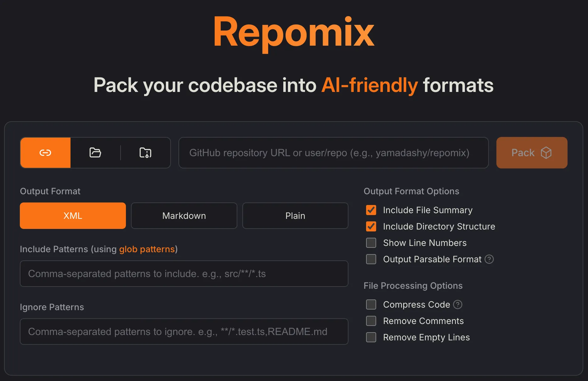
Task: Select the URL input mode link icon
Action: [45, 153]
